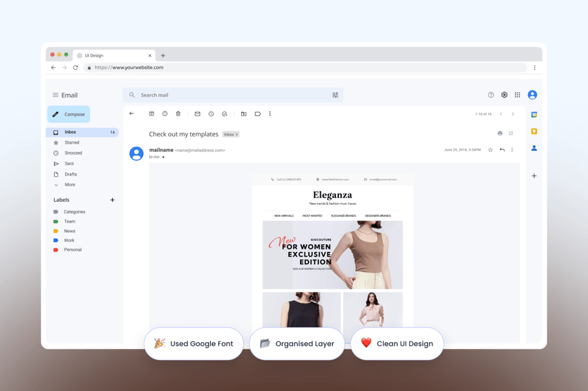Open the Inbox folder in the sidebar
This screenshot has height=391, width=588.
pos(71,132)
